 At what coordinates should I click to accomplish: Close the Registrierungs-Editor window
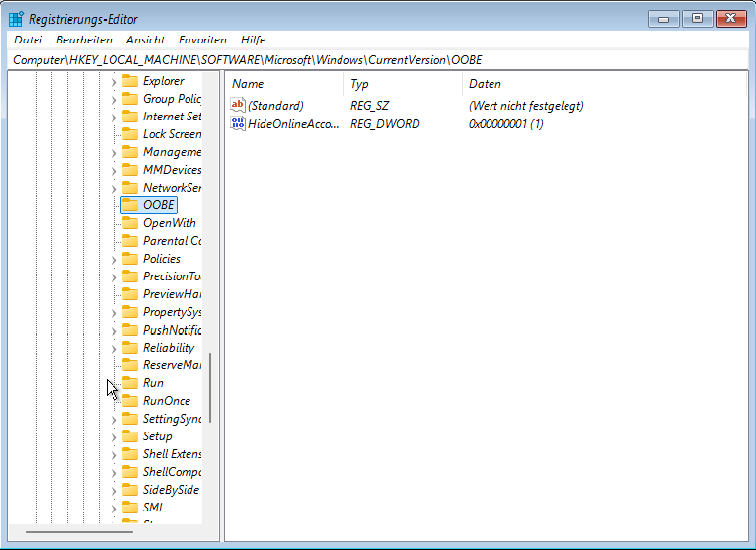(731, 19)
